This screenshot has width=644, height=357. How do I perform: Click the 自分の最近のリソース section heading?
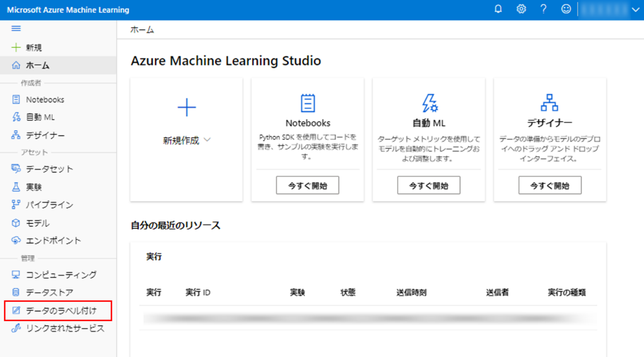point(176,225)
